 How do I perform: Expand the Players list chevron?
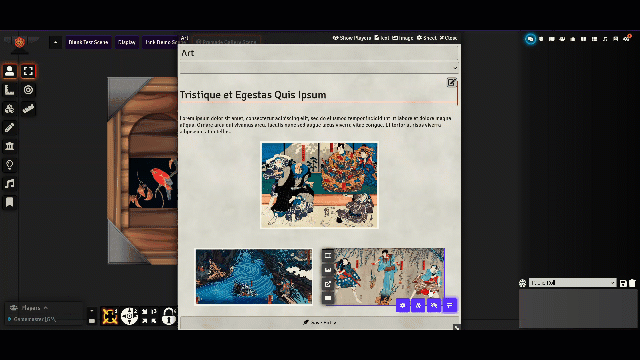[x=46, y=308]
